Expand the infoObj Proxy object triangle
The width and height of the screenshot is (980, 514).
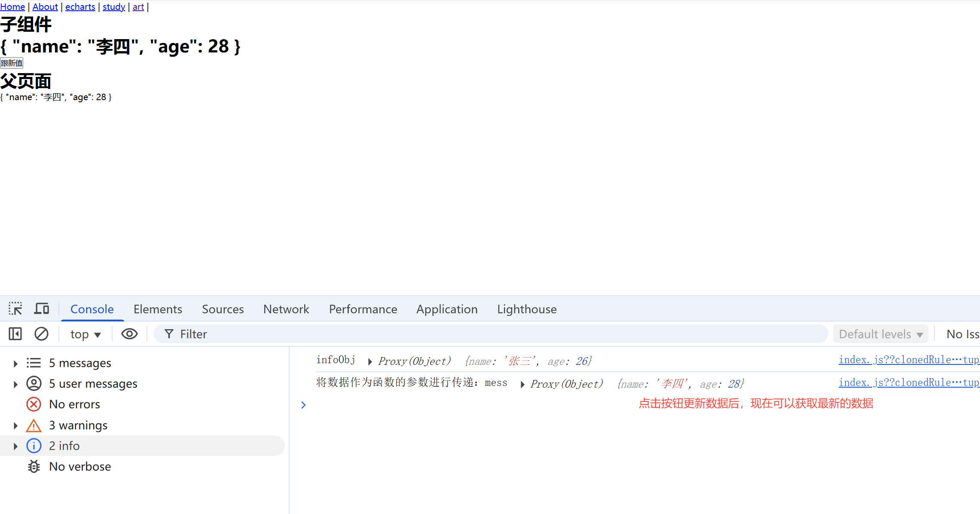(370, 362)
